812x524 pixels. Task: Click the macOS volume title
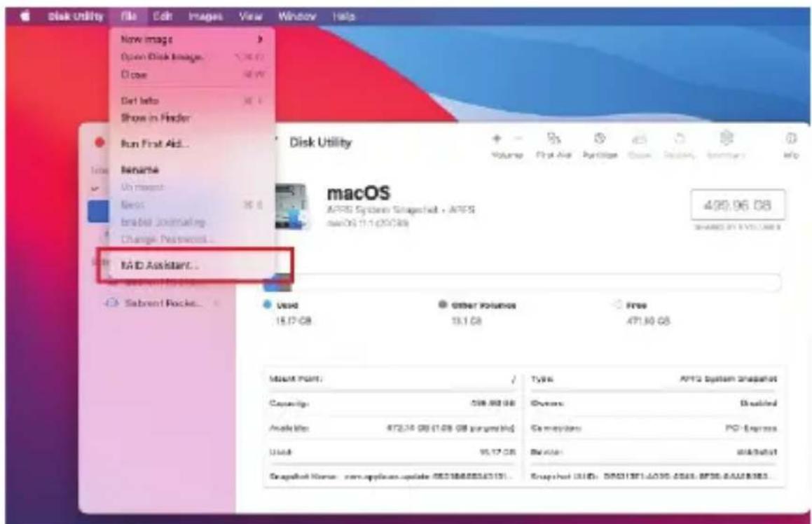[x=358, y=193]
